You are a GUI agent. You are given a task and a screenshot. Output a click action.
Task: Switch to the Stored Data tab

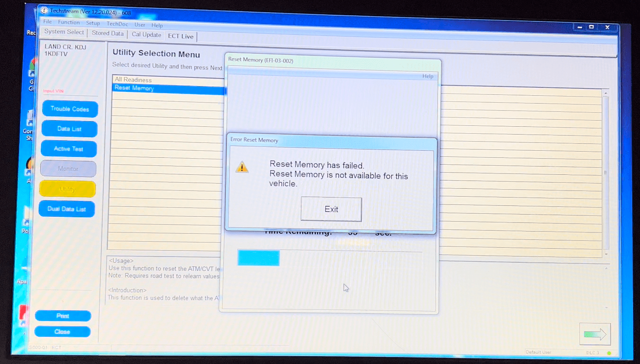tap(108, 33)
